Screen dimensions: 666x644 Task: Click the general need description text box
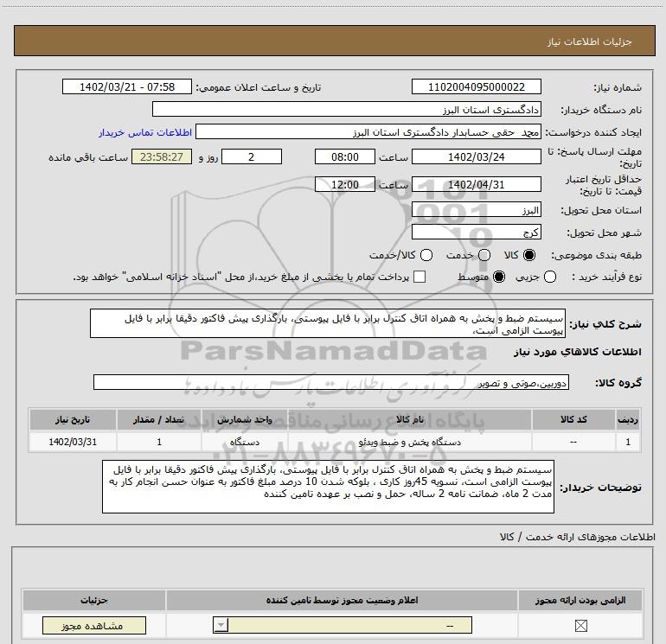point(328,324)
